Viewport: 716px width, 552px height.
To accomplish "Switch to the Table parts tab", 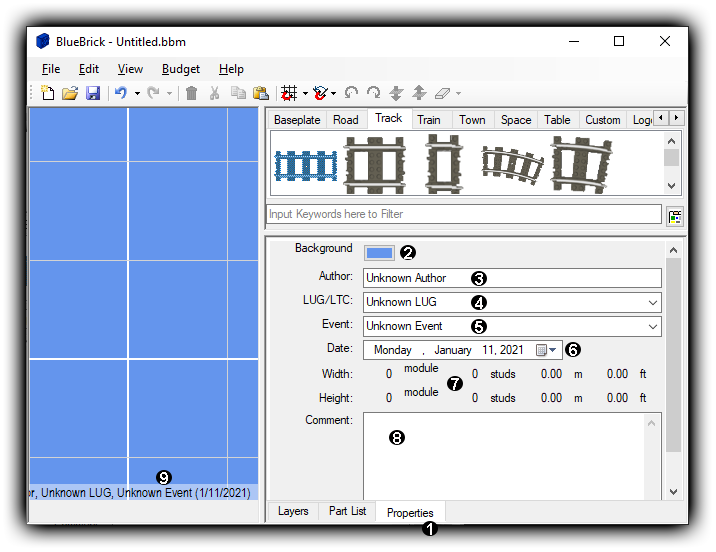I will click(557, 120).
